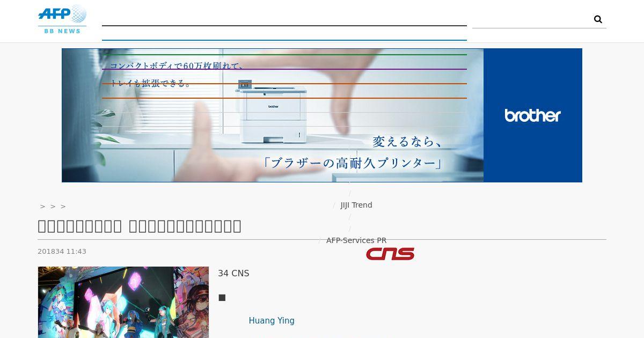Click the search magnifier icon
This screenshot has height=338, width=644.
[598, 19]
